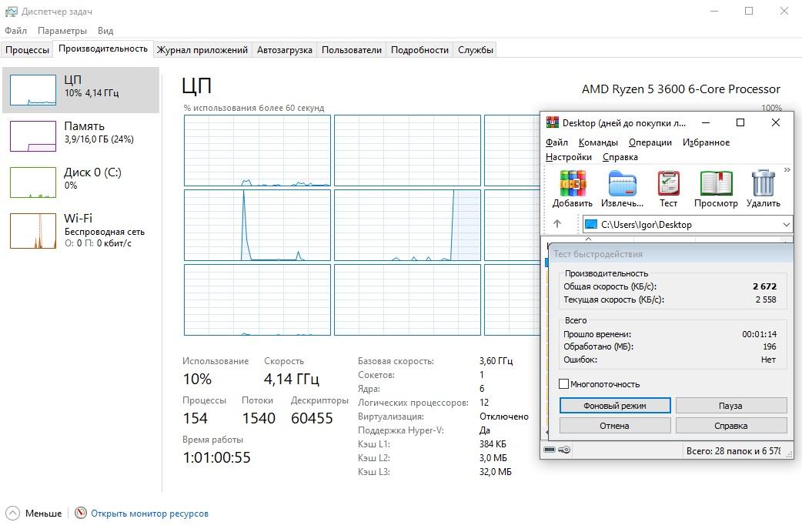
Task: Switch to the Журнал приложений tab
Action: [202, 49]
